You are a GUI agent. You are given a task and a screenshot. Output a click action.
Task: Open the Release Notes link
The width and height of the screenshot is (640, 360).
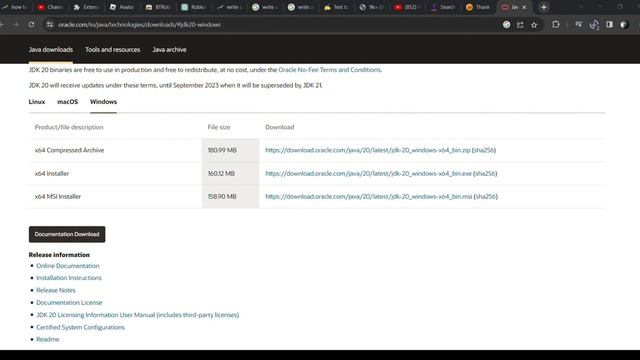pos(56,290)
